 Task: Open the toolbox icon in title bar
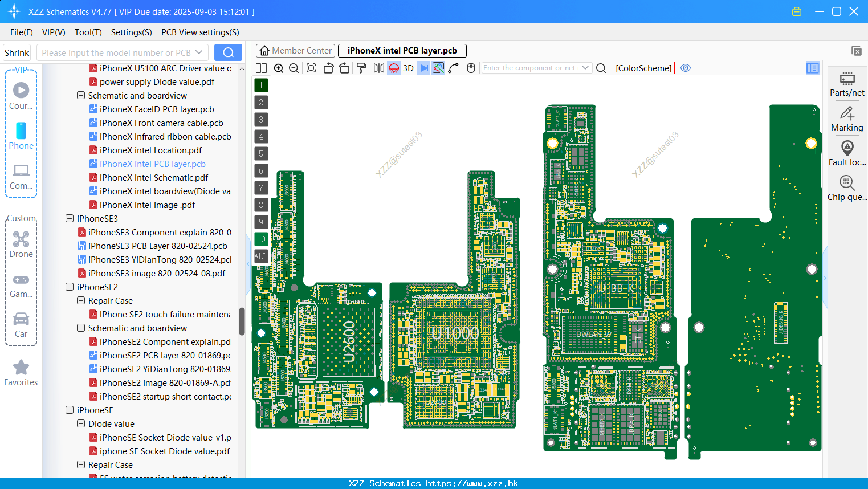tap(797, 11)
